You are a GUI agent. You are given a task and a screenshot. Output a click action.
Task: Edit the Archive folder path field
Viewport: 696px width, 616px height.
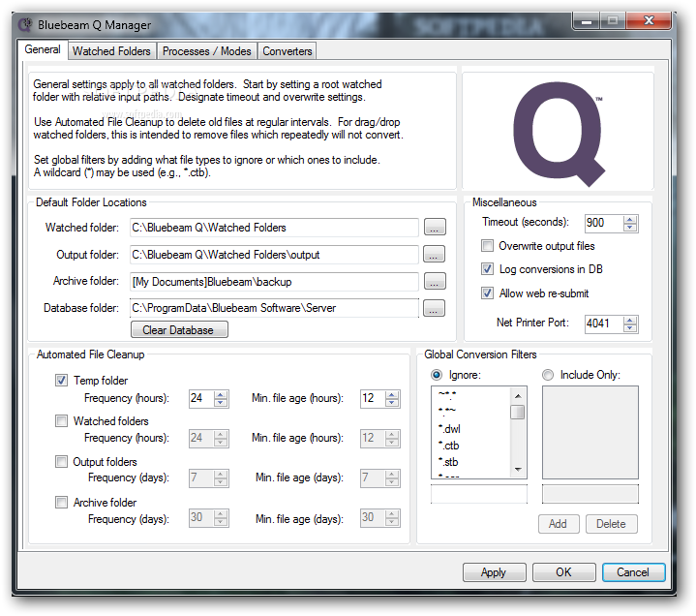274,282
